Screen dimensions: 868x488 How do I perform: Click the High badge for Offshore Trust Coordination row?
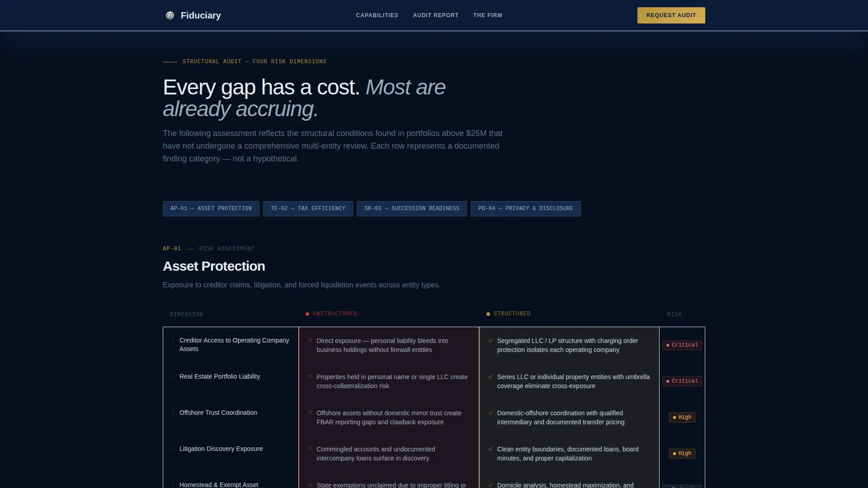(x=682, y=418)
